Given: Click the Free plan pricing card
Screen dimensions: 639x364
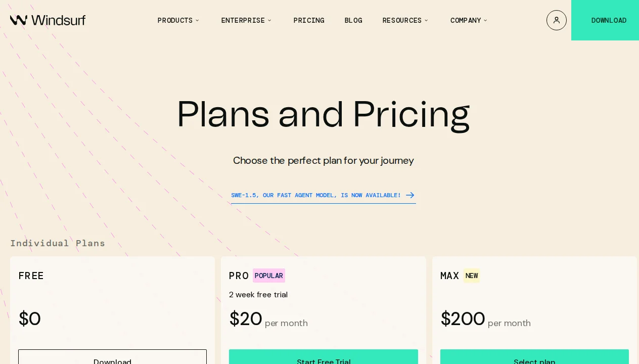Looking at the screenshot, I should [x=112, y=303].
